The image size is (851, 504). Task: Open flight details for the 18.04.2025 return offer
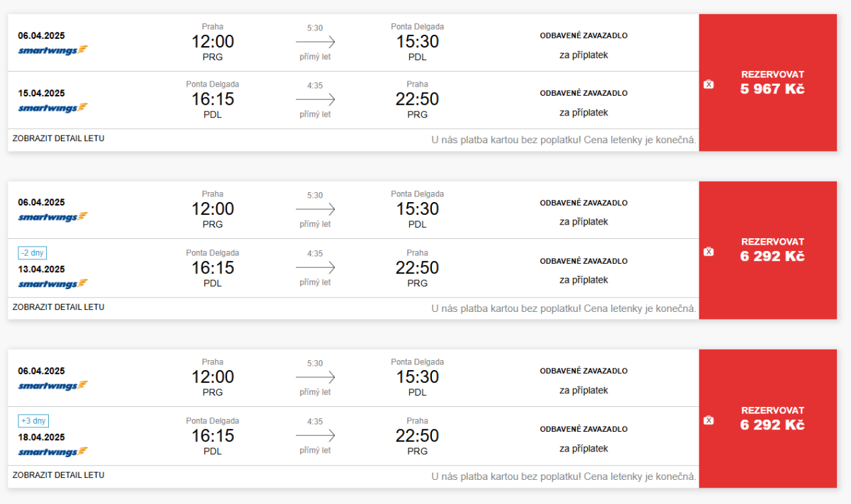pyautogui.click(x=58, y=475)
